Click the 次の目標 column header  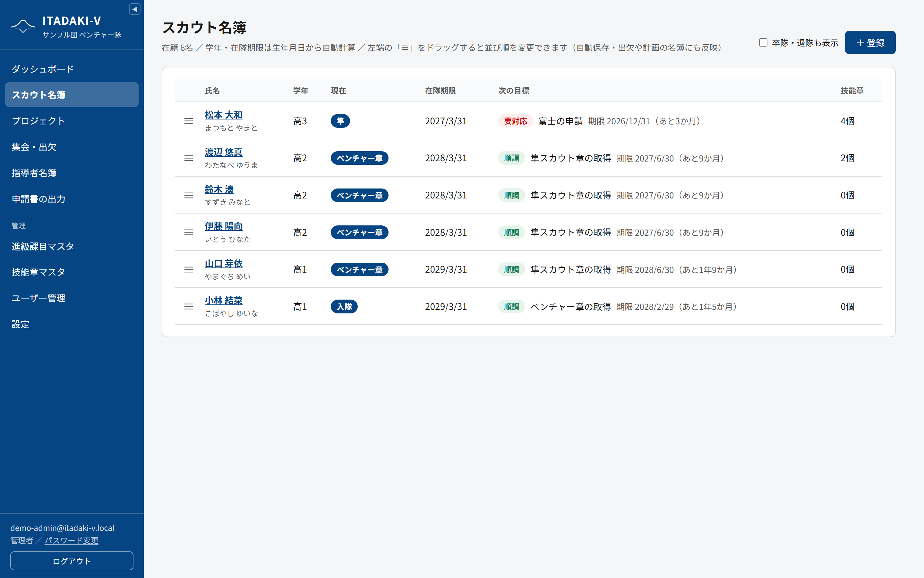[x=514, y=91]
